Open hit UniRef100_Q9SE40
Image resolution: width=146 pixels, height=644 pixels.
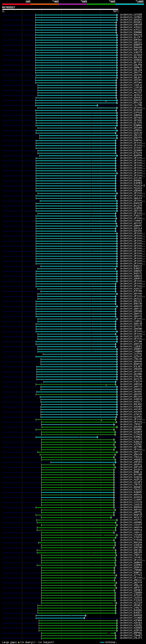(131, 20)
